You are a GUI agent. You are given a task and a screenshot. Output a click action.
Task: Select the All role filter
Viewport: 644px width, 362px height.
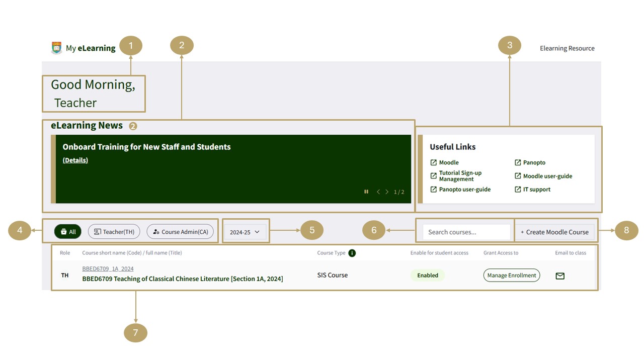(x=68, y=232)
